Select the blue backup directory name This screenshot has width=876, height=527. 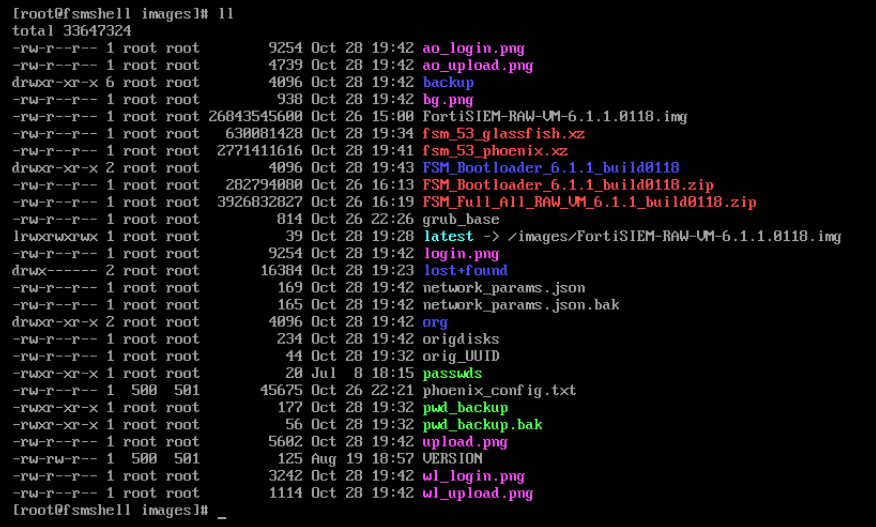[447, 82]
